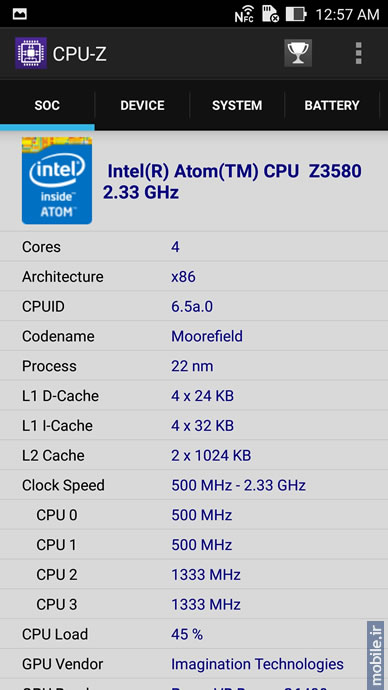The image size is (388, 690).
Task: Switch to the SYSTEM tab
Action: pos(237,106)
